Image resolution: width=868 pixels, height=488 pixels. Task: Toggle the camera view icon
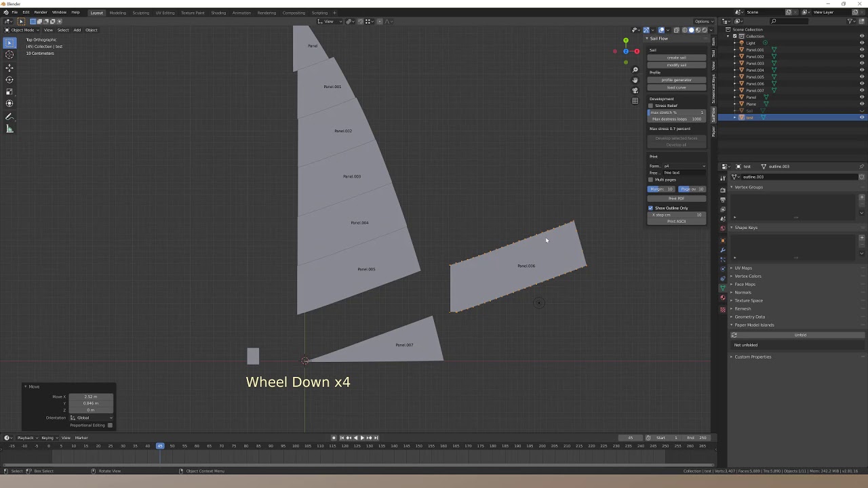(x=635, y=90)
